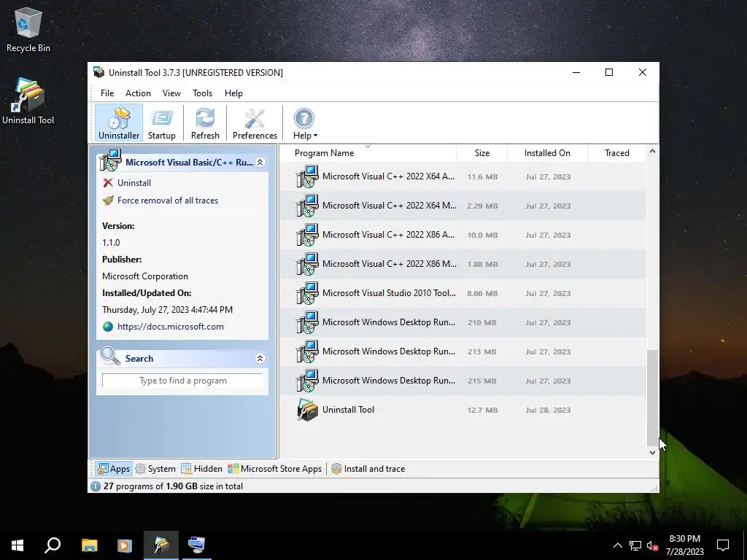Viewport: 747px width, 560px height.
Task: Click icon of Visual Studio 2010 Tool... entry
Action: [x=307, y=293]
